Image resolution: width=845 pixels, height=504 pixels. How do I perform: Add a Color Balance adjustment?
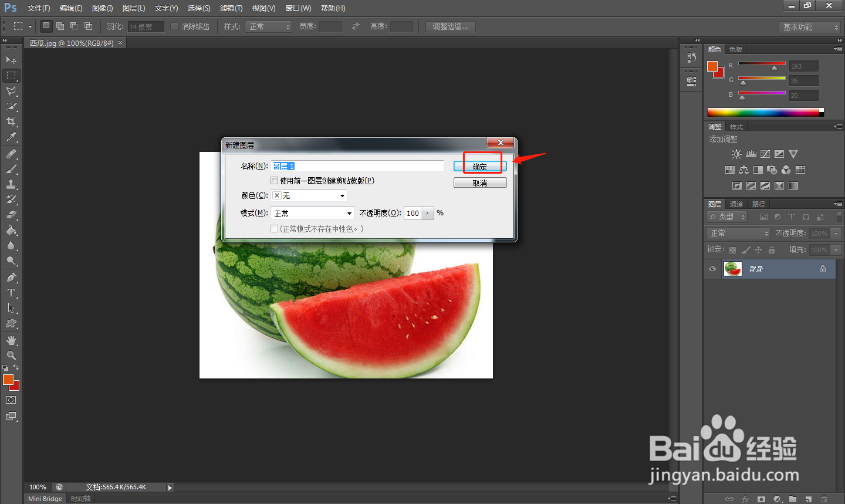click(x=744, y=170)
